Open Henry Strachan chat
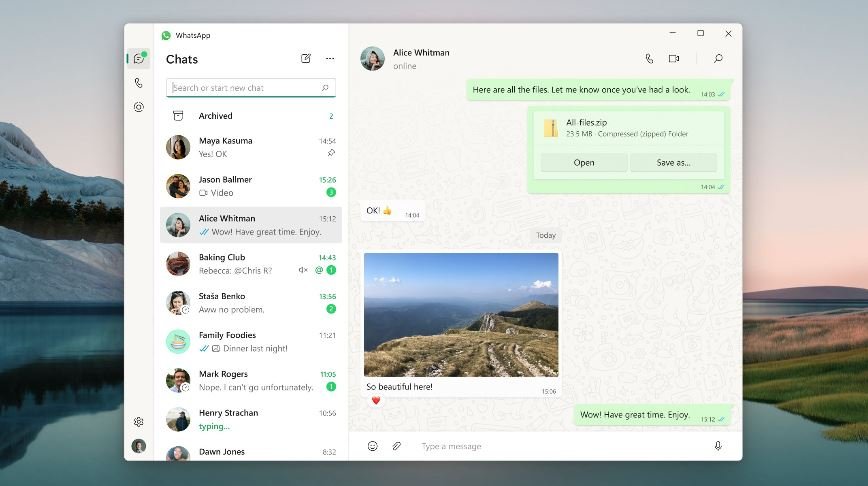The width and height of the screenshot is (868, 486). tap(251, 419)
